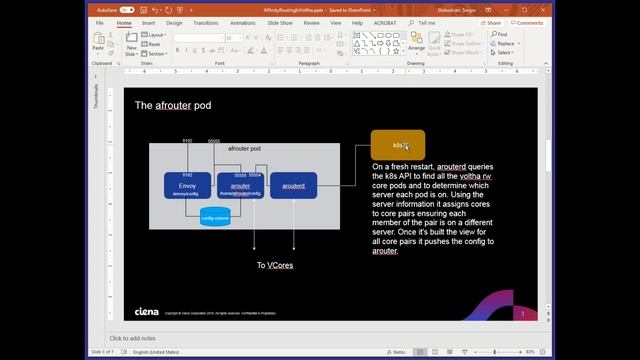The width and height of the screenshot is (640, 360).
Task: Click the Redo/Repeat icon
Action: click(x=168, y=10)
